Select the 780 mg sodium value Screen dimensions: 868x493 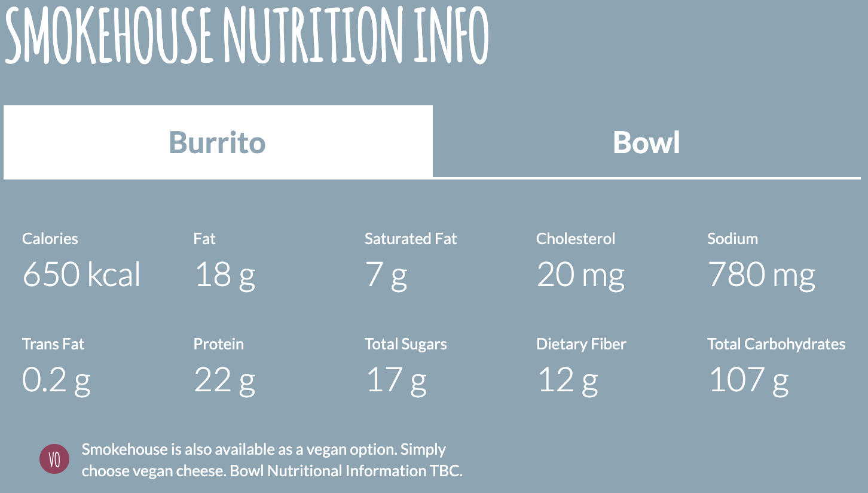point(761,276)
